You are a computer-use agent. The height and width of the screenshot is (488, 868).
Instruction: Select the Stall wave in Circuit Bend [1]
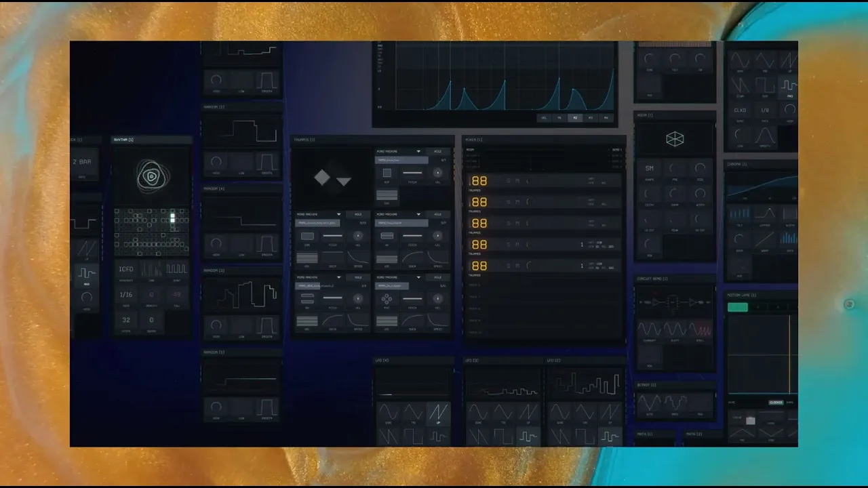(701, 330)
